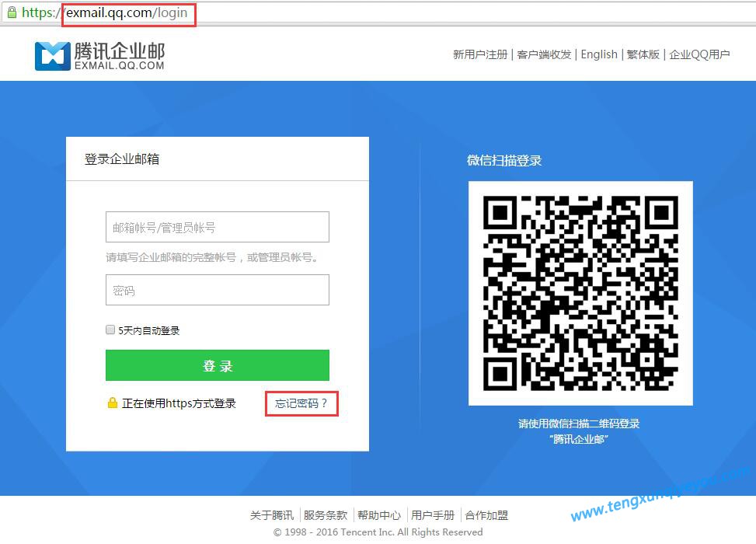Image resolution: width=756 pixels, height=544 pixels.
Task: Click the 登录企业邮箱 heading
Action: pyautogui.click(x=122, y=159)
